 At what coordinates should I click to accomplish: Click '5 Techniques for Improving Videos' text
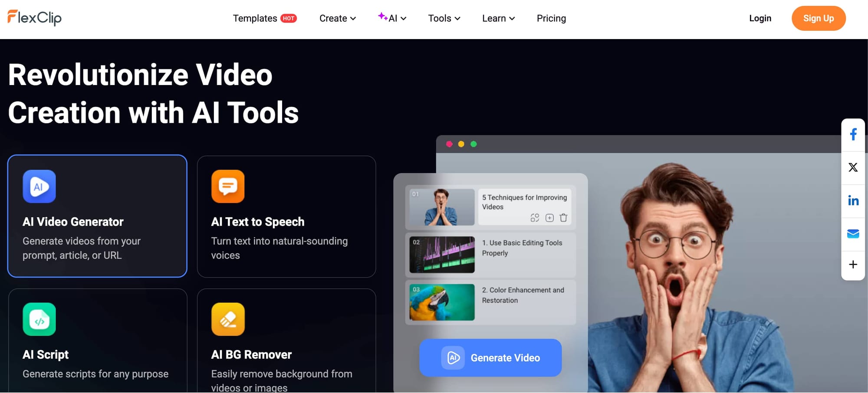[x=524, y=202]
